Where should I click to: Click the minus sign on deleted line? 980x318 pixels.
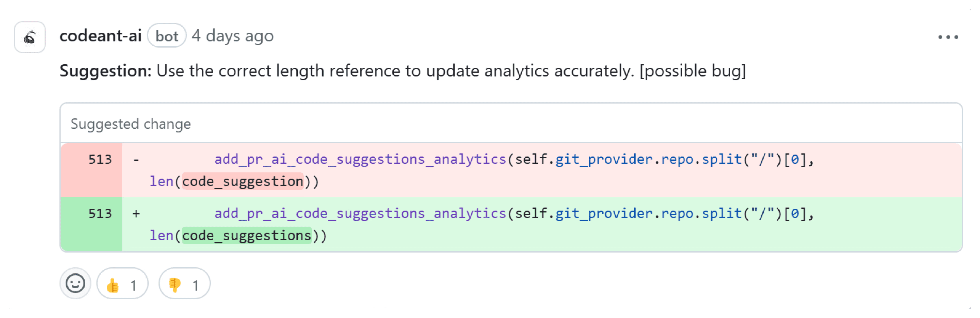point(136,159)
